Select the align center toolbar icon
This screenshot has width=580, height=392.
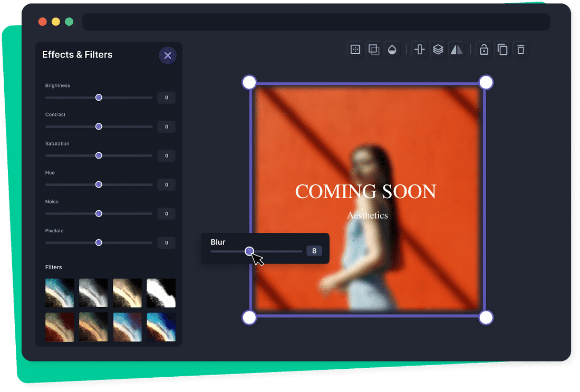[420, 49]
